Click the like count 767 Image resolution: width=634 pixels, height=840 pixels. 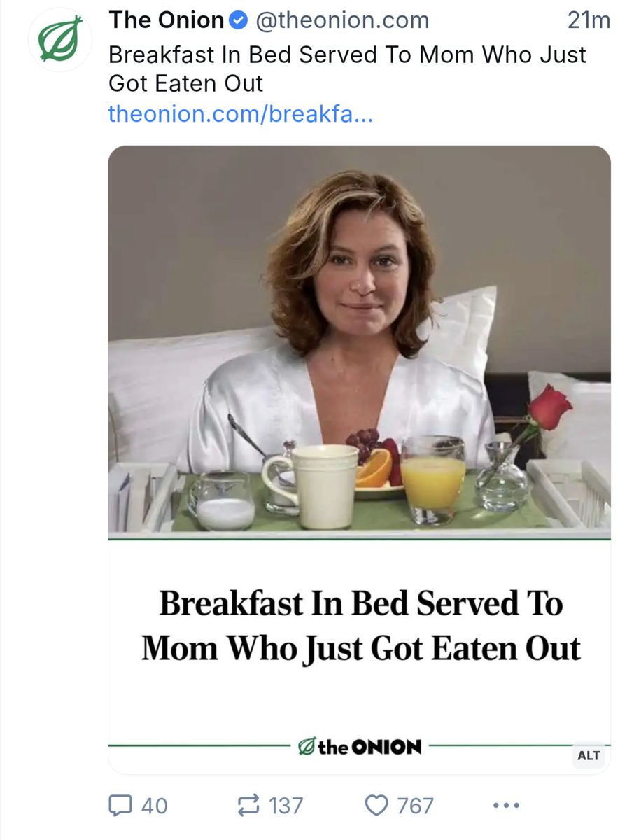pos(415,806)
